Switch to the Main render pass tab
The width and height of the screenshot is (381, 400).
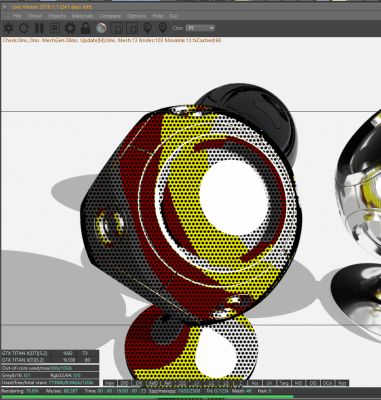click(x=110, y=383)
